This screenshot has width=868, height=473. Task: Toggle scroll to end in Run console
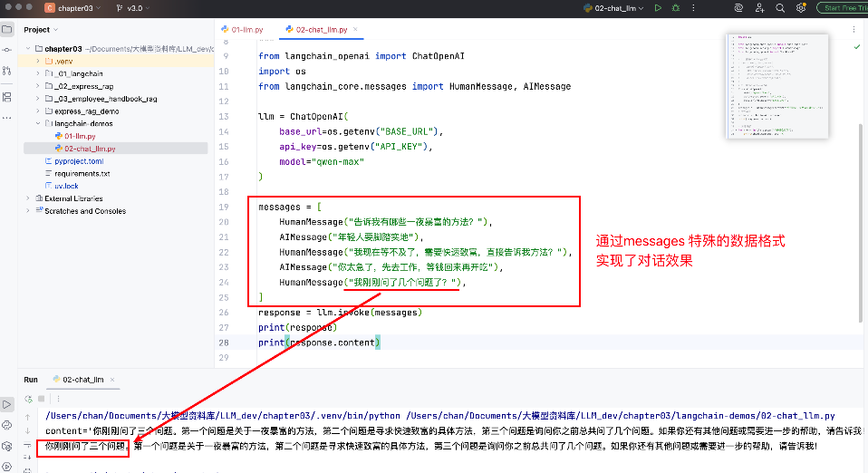pos(28,458)
